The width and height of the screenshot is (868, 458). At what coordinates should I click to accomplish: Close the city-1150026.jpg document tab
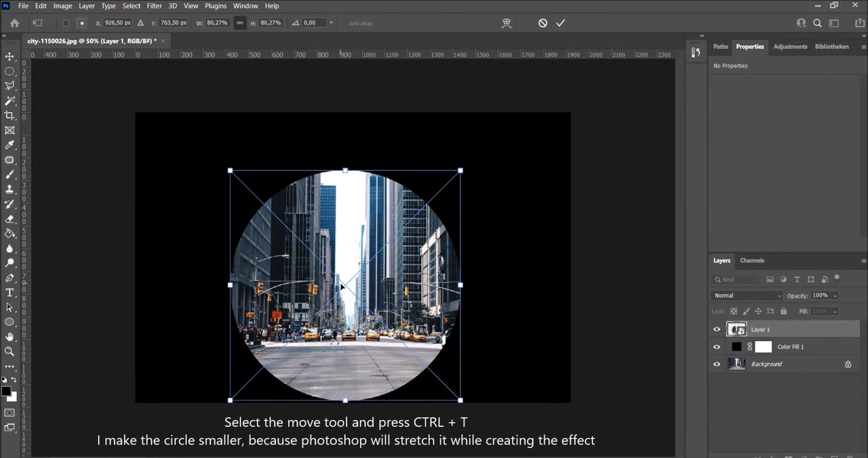point(163,41)
